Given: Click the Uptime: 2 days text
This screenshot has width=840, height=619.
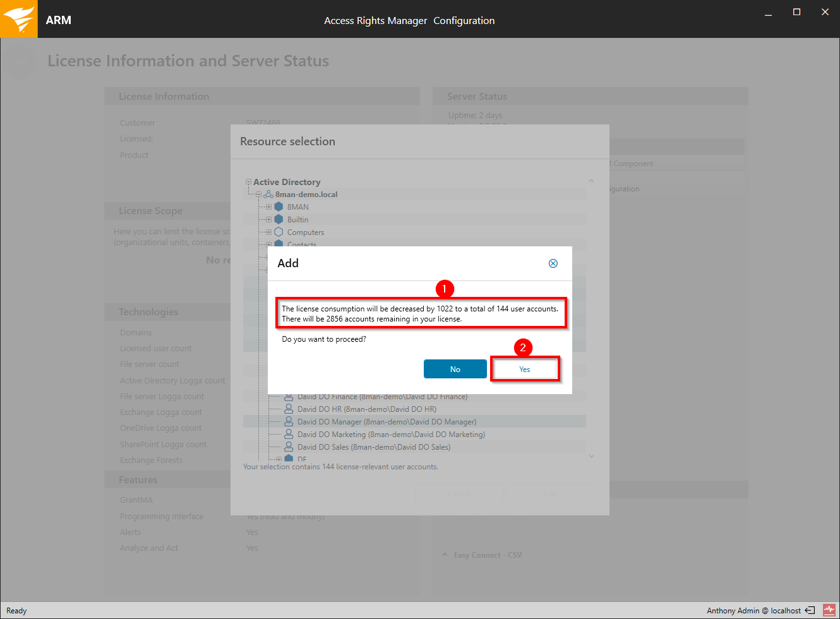Looking at the screenshot, I should click(x=475, y=116).
